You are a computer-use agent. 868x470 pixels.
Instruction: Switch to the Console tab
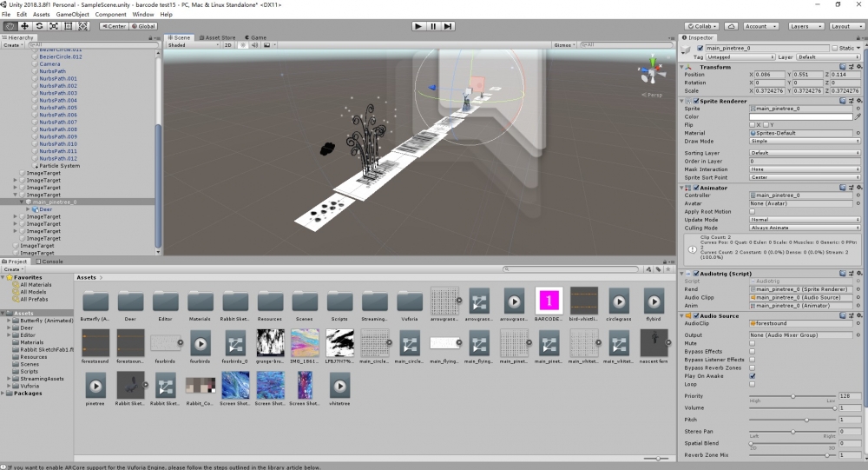49,261
